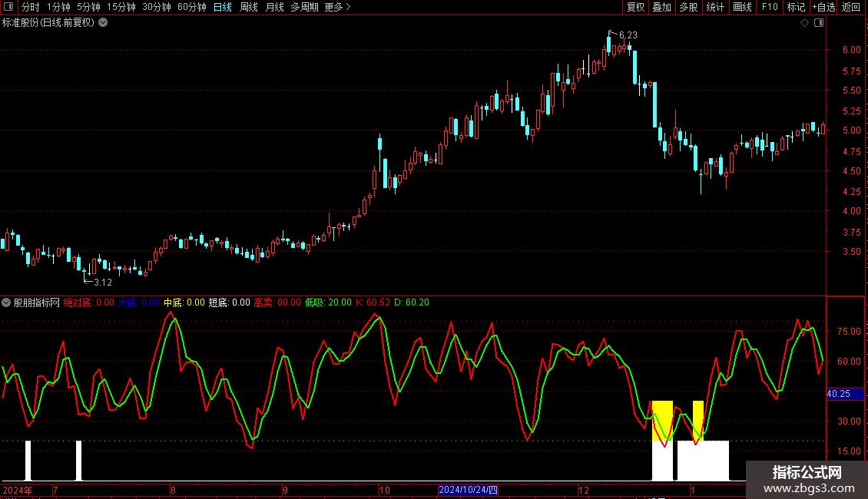Click the K: 60.52 value

coord(373,302)
